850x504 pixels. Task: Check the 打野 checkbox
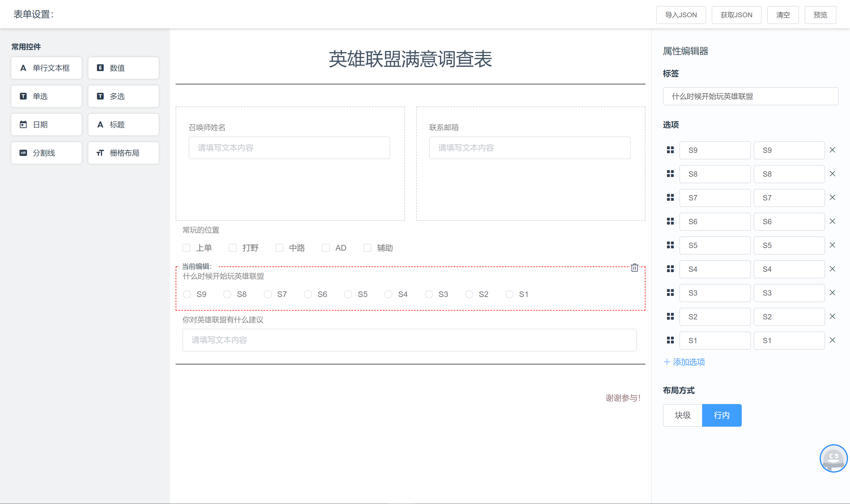click(233, 248)
